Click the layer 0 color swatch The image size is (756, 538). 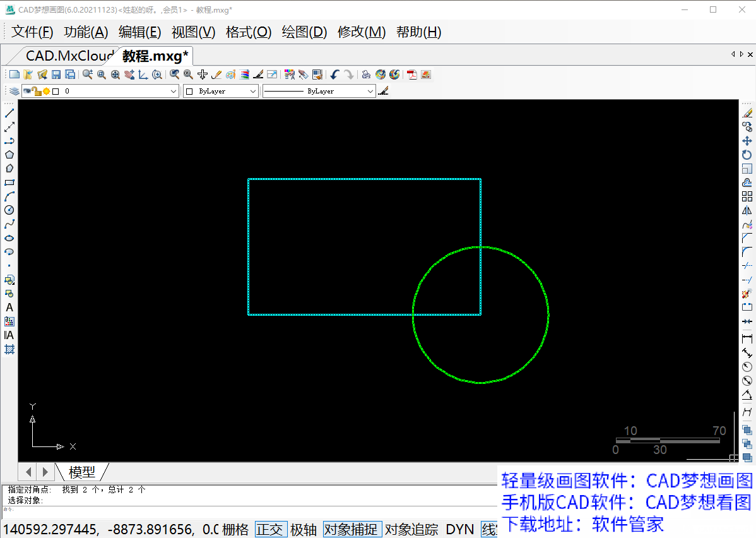pos(56,91)
